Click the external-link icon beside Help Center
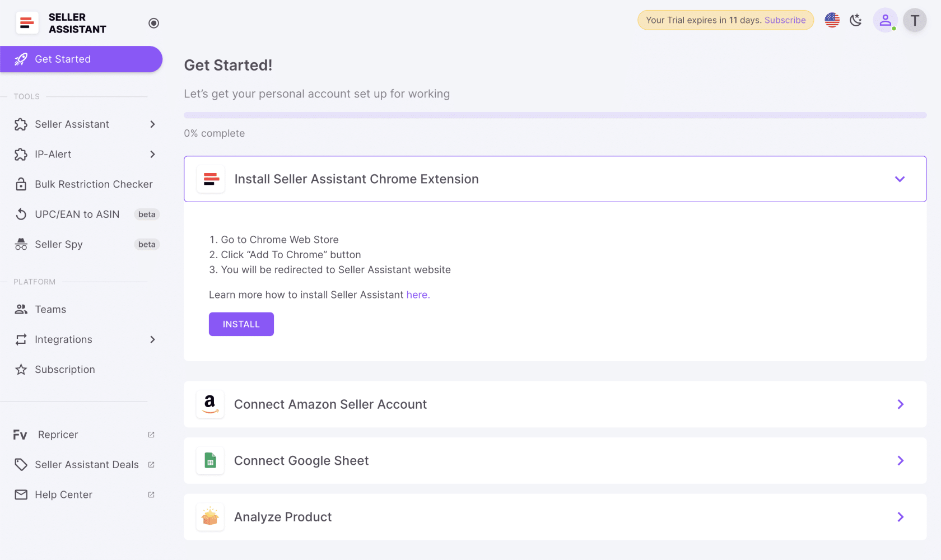941x560 pixels. 151,495
